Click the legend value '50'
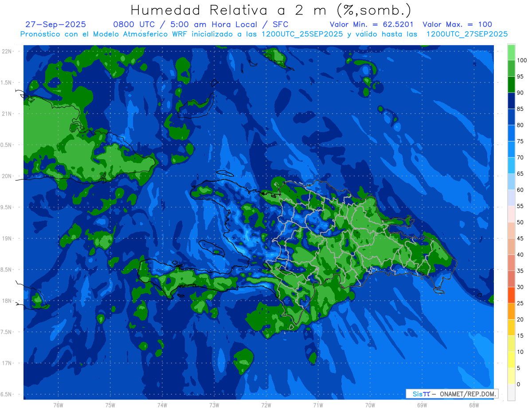Viewport: 532px width, 411px height. (520, 222)
